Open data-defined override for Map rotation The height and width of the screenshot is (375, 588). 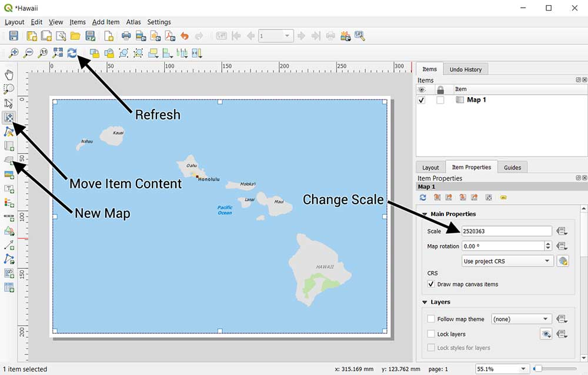[x=562, y=246]
